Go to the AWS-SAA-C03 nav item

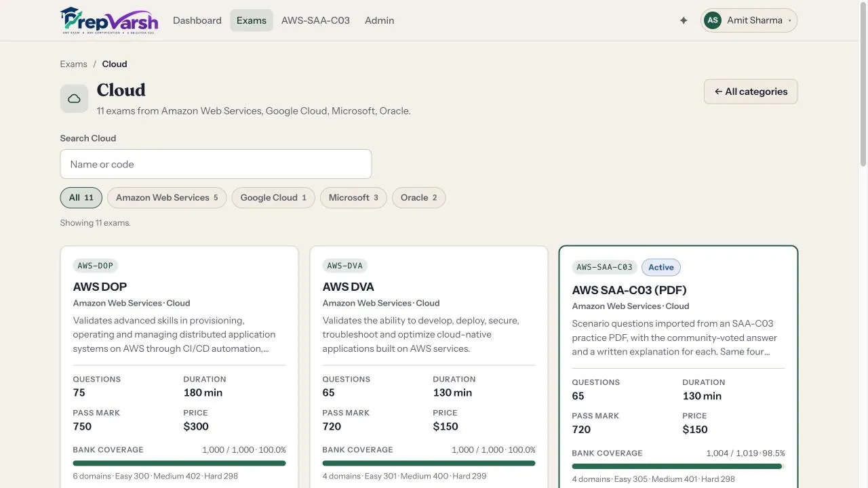pyautogui.click(x=315, y=20)
